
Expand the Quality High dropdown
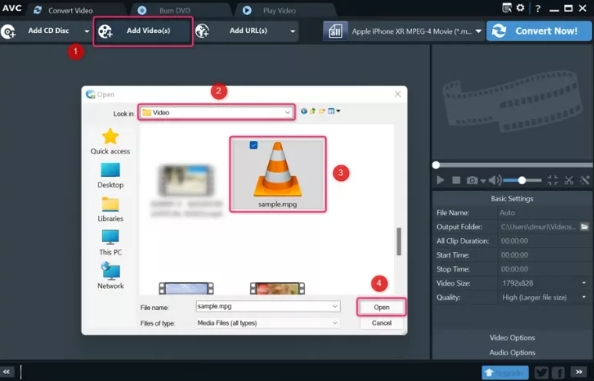(584, 297)
